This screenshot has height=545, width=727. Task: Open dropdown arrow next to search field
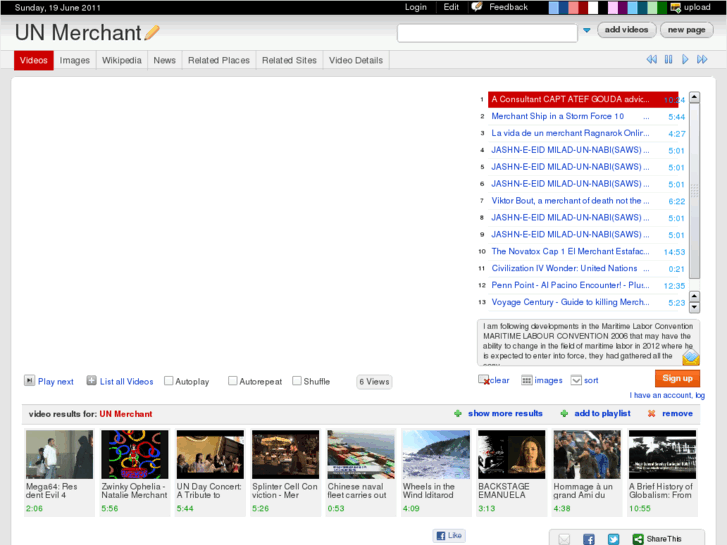[587, 30]
